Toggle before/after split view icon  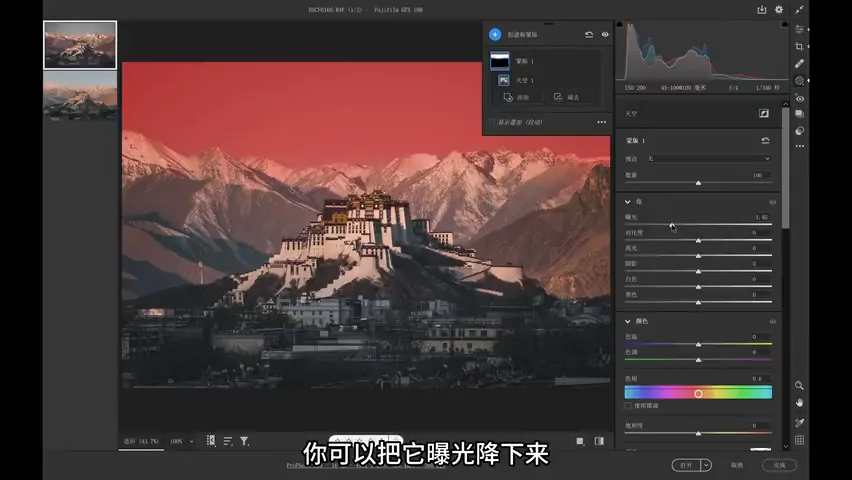click(x=599, y=441)
